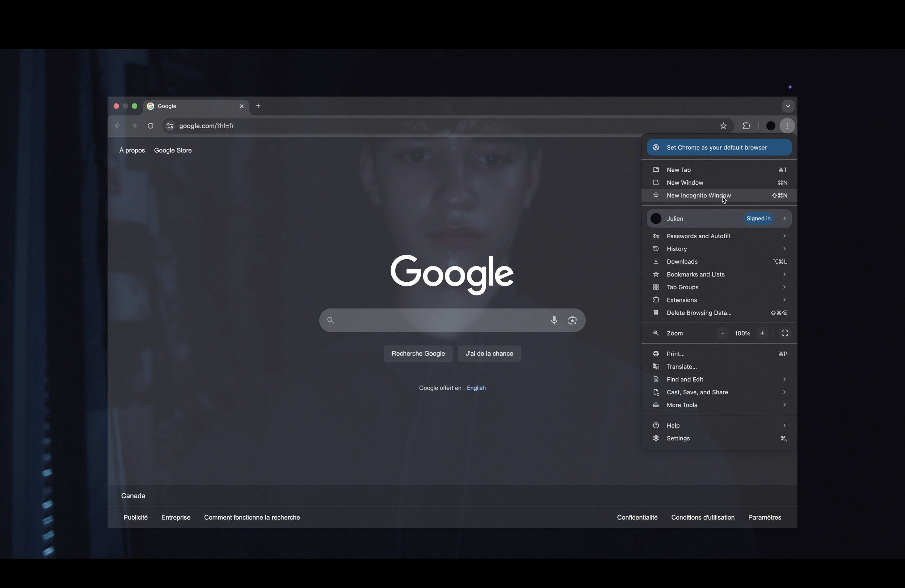905x588 pixels.
Task: Click the J'ai de la chance button
Action: tap(489, 354)
